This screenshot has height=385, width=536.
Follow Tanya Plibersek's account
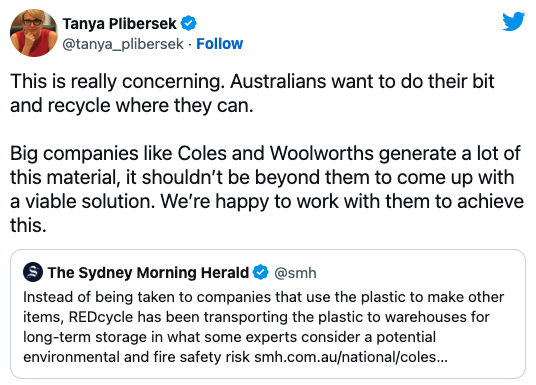pos(219,44)
